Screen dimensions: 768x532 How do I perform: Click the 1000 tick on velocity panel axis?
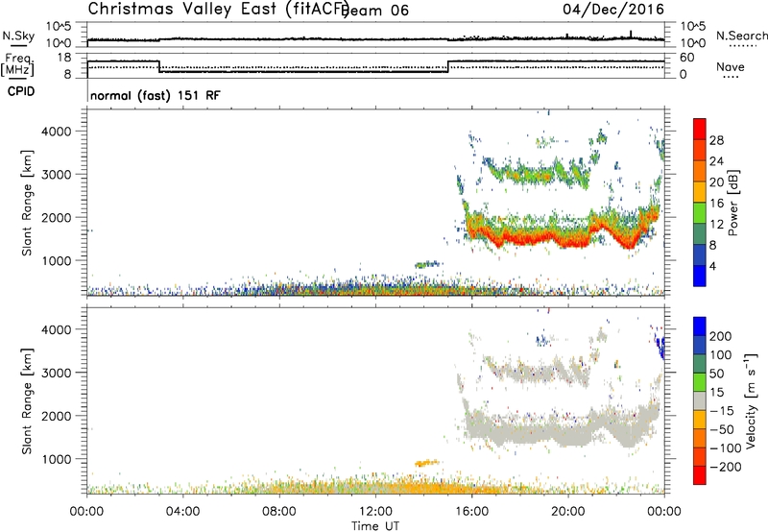tap(57, 459)
